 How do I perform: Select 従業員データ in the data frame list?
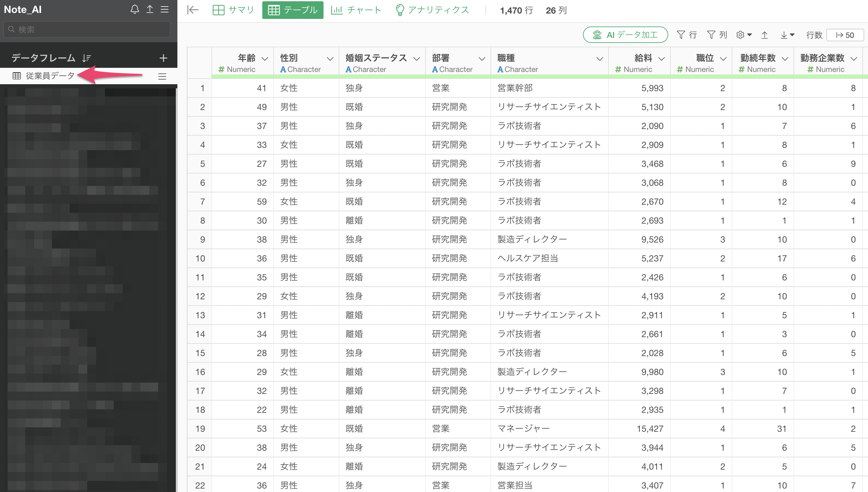tap(50, 76)
